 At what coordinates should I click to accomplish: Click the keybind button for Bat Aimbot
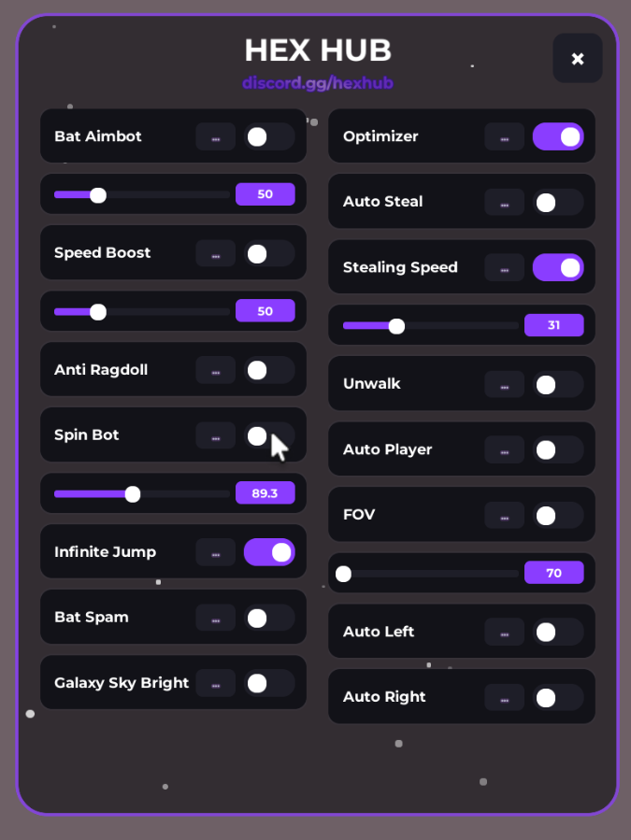click(x=216, y=137)
